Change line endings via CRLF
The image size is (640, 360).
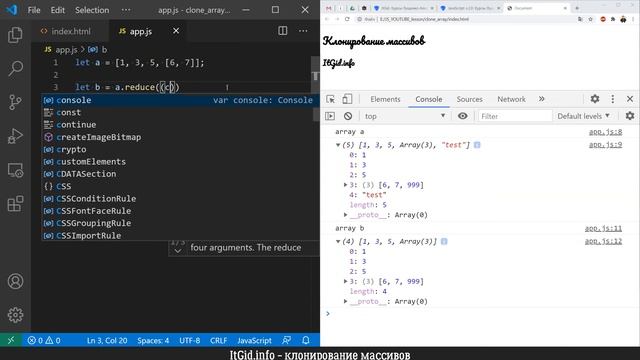click(218, 340)
